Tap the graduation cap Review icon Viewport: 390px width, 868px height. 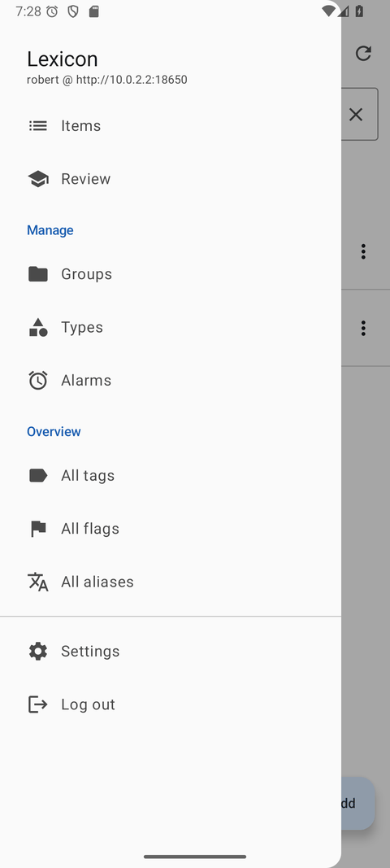[38, 179]
